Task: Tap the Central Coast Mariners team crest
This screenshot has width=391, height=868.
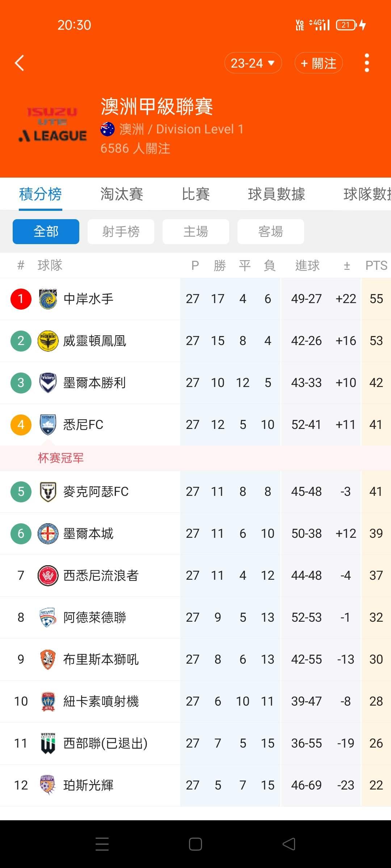Action: (48, 299)
